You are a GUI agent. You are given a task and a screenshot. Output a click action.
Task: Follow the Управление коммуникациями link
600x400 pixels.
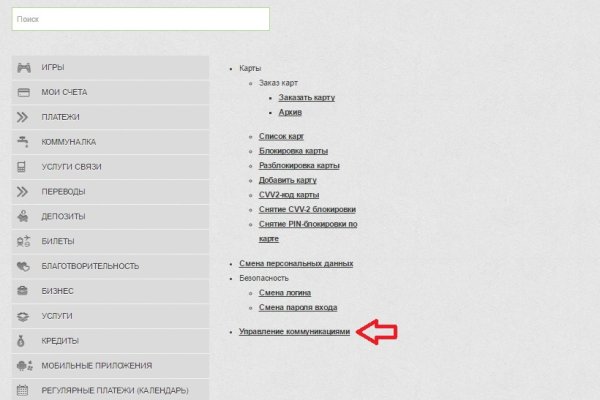(x=294, y=331)
